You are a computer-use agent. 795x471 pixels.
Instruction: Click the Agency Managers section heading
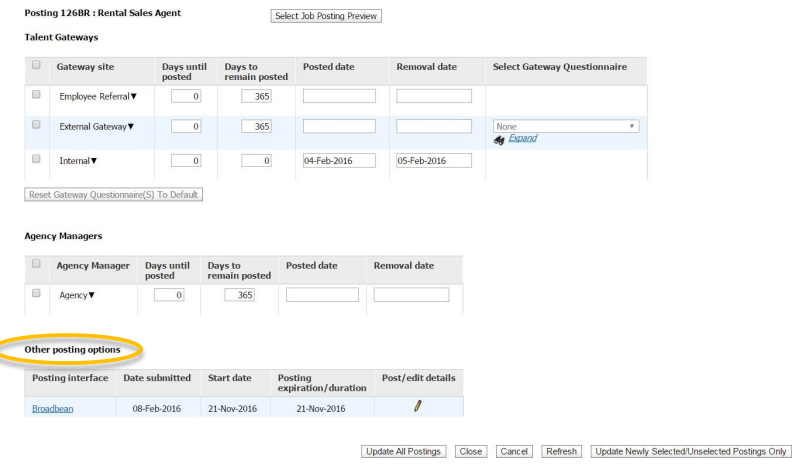pos(63,236)
